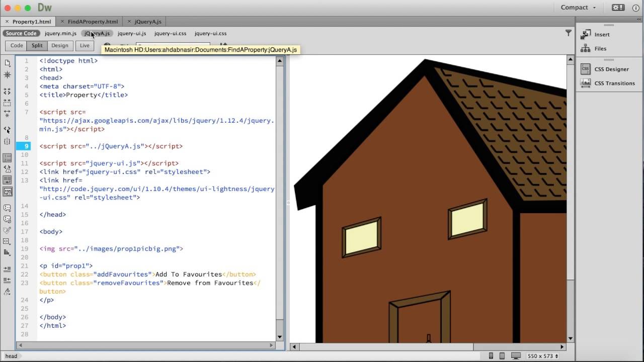
Task: Open the jQueryA.js related file
Action: point(97,33)
